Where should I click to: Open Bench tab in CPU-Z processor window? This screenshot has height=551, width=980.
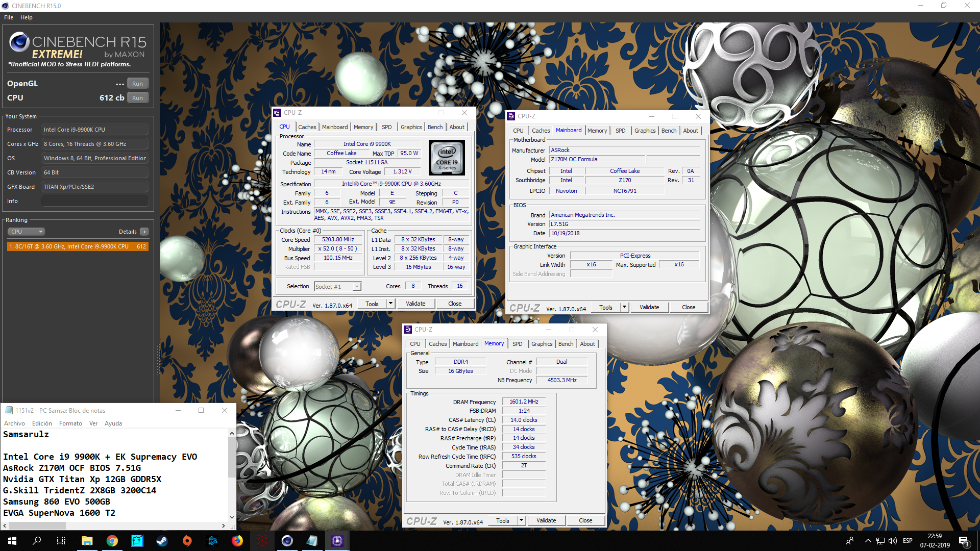(x=435, y=127)
